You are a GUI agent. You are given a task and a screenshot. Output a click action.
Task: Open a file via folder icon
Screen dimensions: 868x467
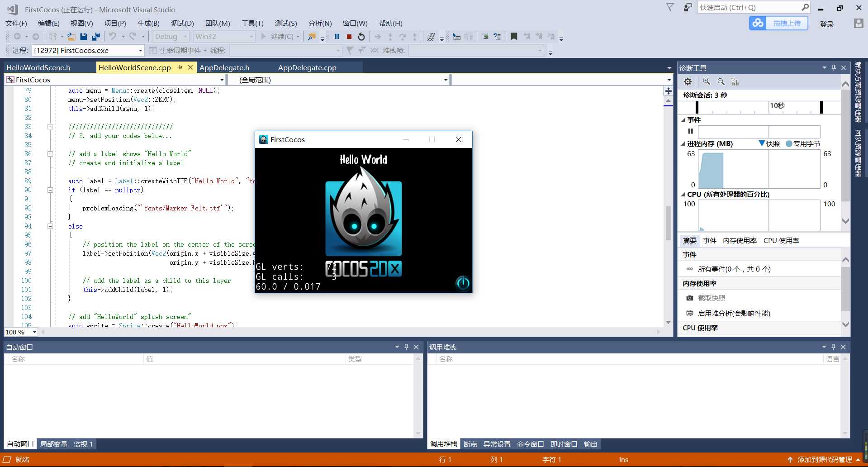[71, 37]
